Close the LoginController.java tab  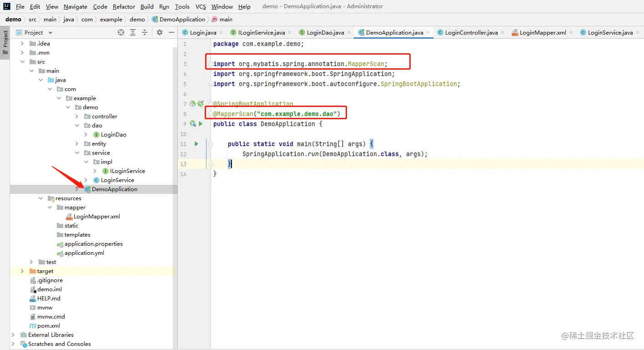click(503, 32)
